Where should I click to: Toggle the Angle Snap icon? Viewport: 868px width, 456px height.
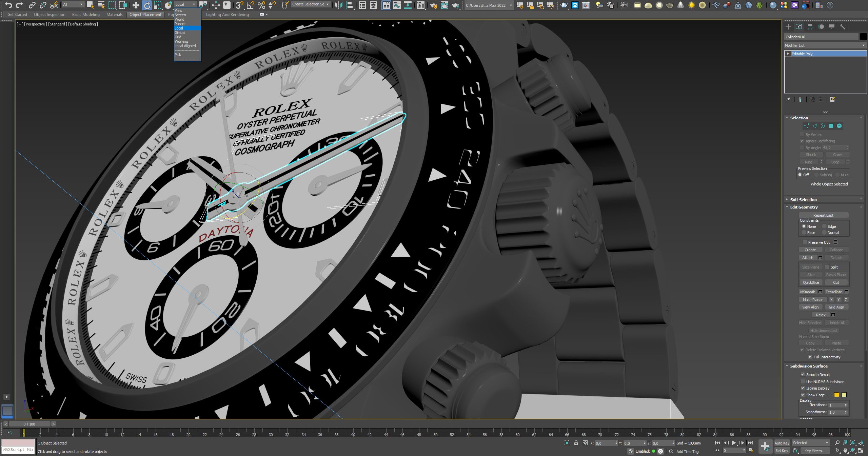tap(250, 5)
